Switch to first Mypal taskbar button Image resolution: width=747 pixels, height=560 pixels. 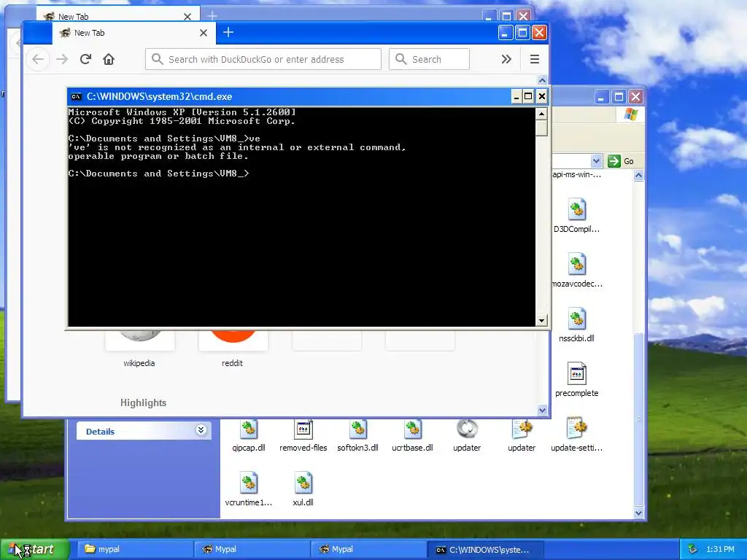251,550
